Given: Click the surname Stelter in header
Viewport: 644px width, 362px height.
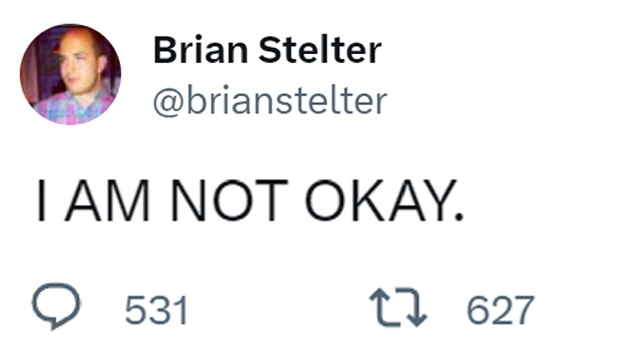Looking at the screenshot, I should pyautogui.click(x=320, y=50).
